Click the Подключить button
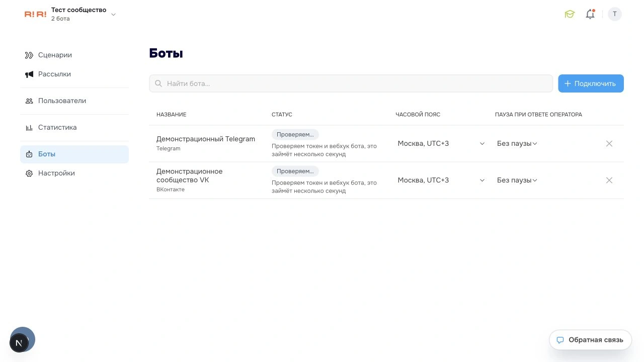Image resolution: width=644 pixels, height=362 pixels. [591, 83]
